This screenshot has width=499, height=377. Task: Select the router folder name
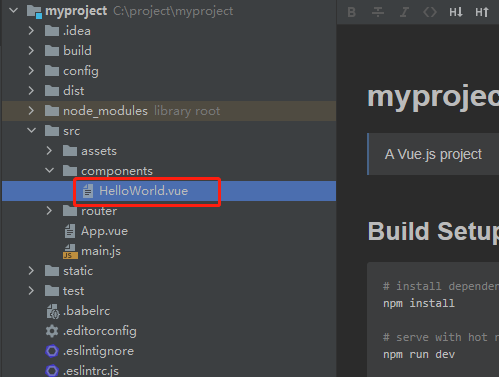(99, 211)
